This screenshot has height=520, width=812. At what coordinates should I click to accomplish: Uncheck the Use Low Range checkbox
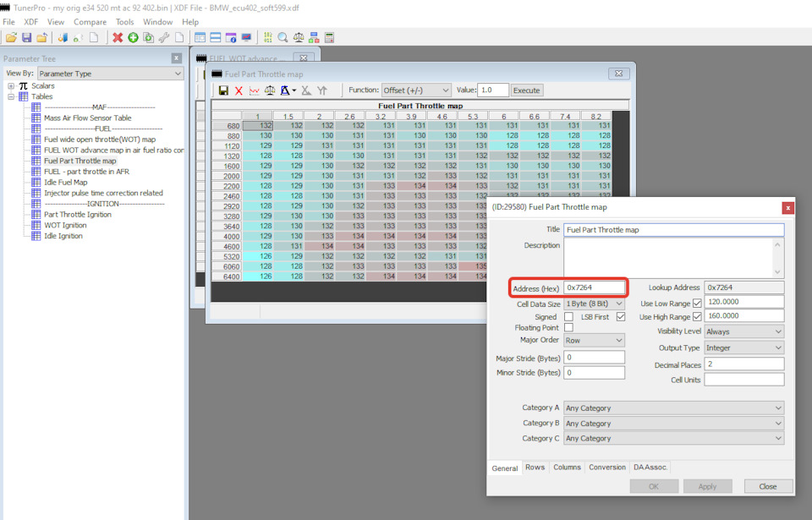click(697, 303)
